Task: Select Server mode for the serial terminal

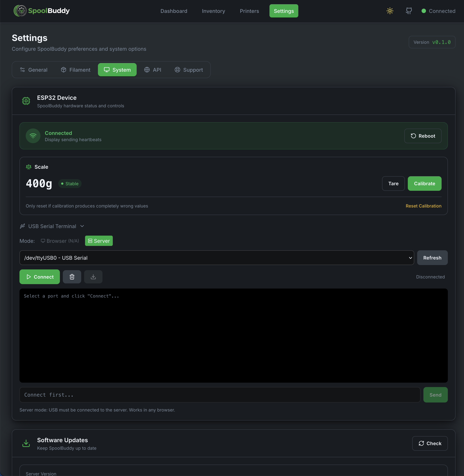Action: (99, 241)
